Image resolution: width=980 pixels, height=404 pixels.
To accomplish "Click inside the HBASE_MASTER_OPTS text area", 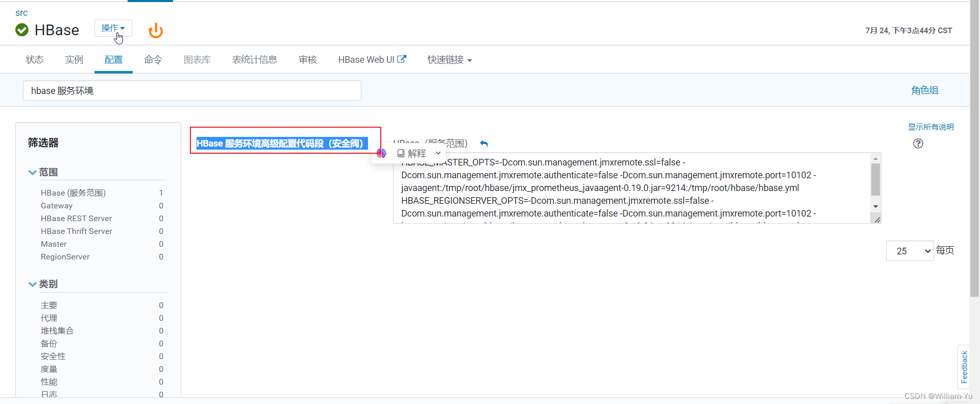I will point(632,188).
